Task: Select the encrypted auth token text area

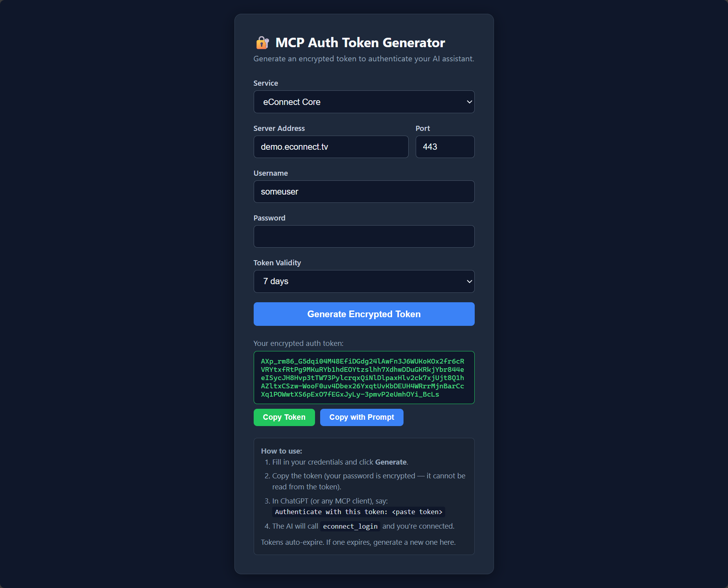Action: pos(363,377)
